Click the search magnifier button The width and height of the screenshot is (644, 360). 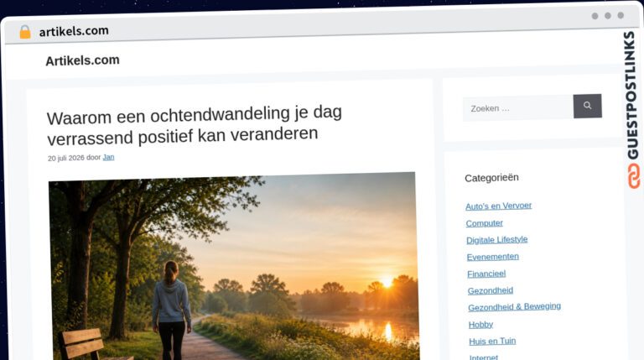click(587, 106)
